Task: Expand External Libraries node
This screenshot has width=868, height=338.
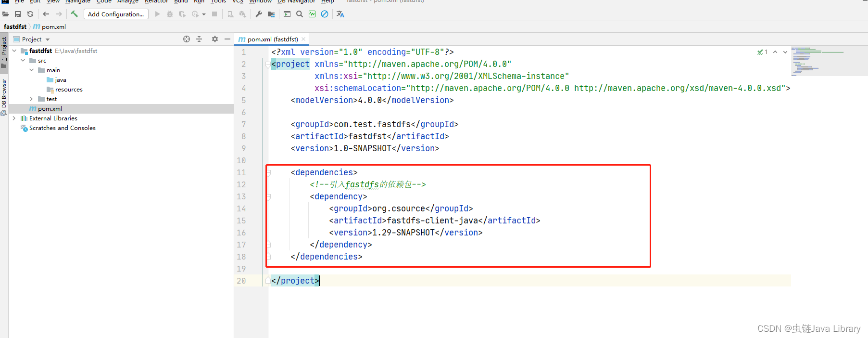Action: [14, 118]
